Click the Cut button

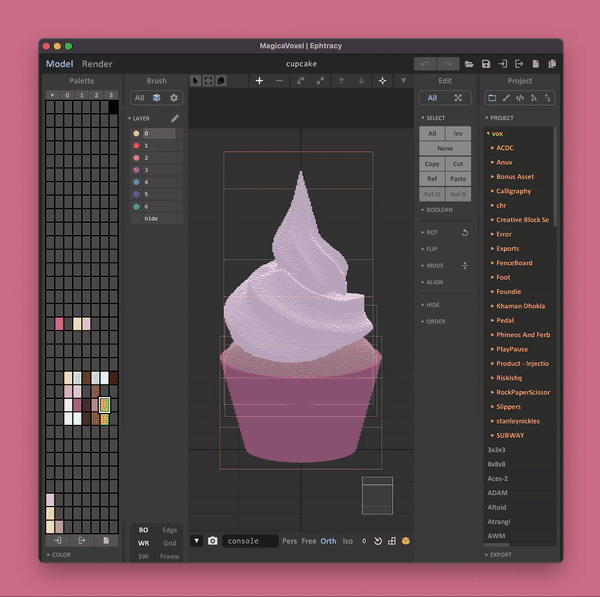pos(458,164)
